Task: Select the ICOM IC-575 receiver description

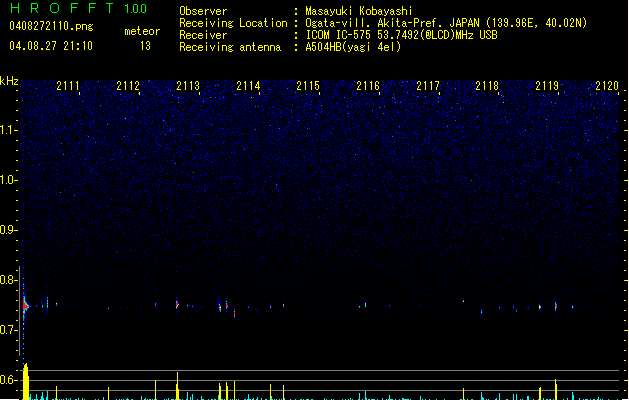Action: click(402, 35)
